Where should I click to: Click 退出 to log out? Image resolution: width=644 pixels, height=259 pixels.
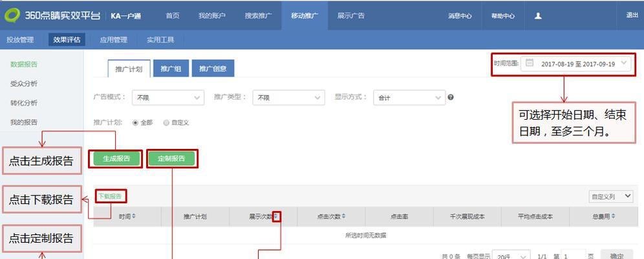click(632, 15)
